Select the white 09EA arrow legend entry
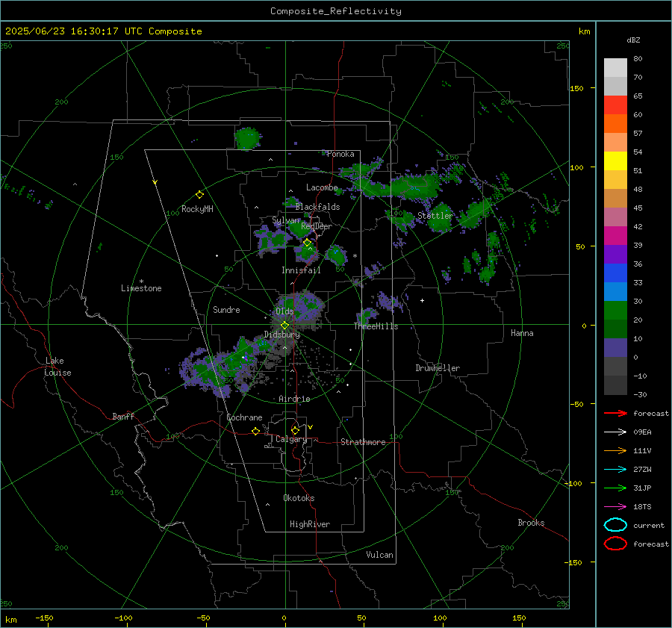The width and height of the screenshot is (672, 628). (x=615, y=432)
